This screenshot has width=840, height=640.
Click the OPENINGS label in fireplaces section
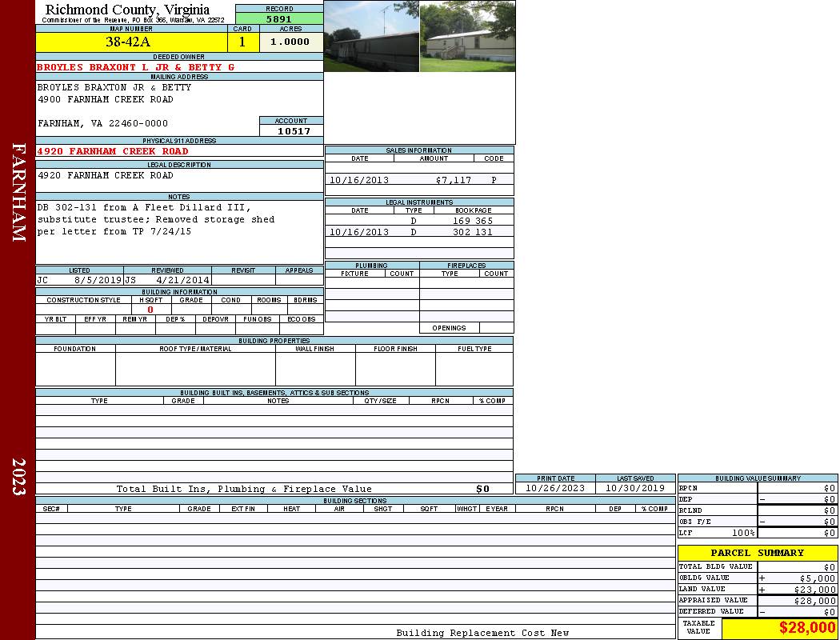point(449,328)
